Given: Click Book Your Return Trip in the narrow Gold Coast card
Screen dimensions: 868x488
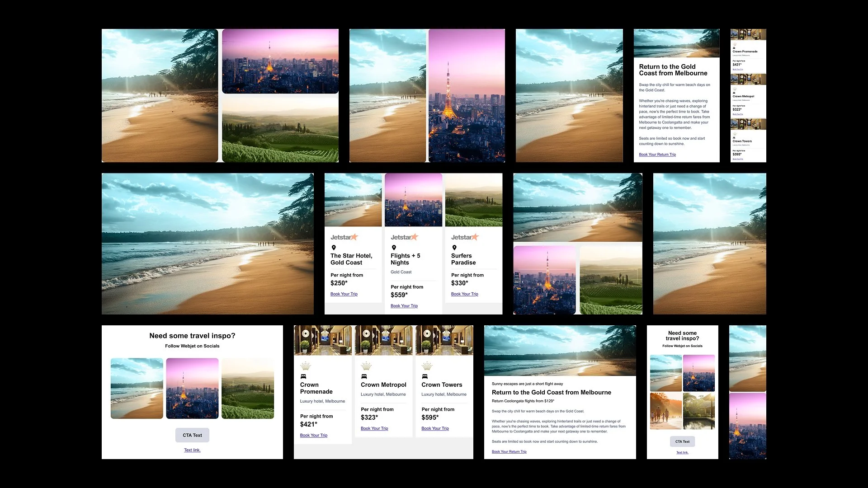Looking at the screenshot, I should 657,155.
